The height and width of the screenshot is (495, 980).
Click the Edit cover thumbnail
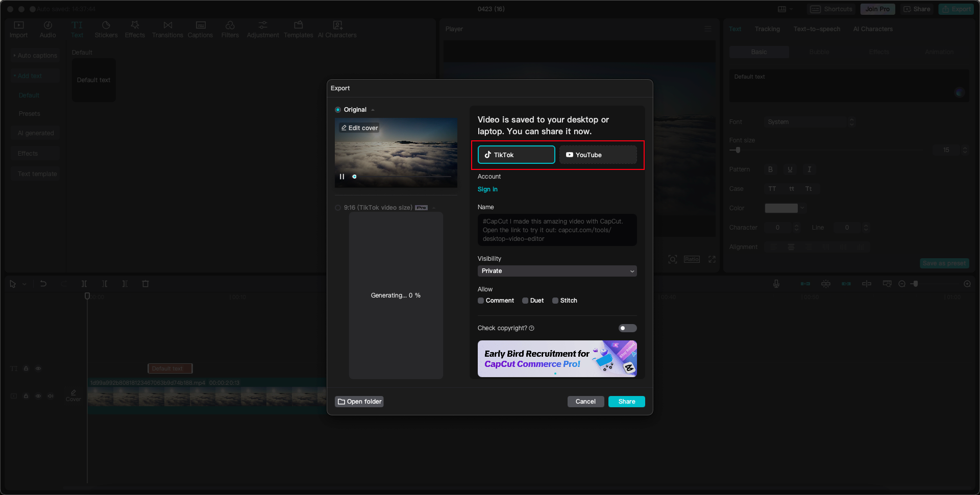click(x=359, y=128)
